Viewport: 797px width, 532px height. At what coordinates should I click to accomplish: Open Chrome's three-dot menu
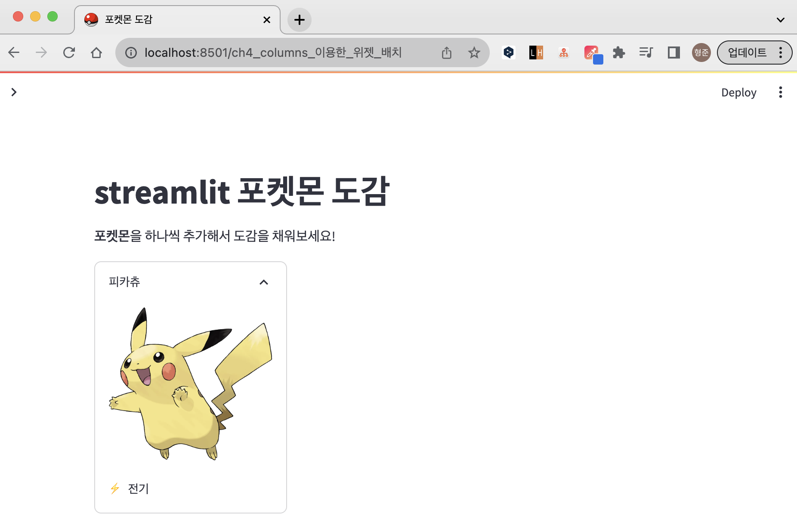pos(780,53)
